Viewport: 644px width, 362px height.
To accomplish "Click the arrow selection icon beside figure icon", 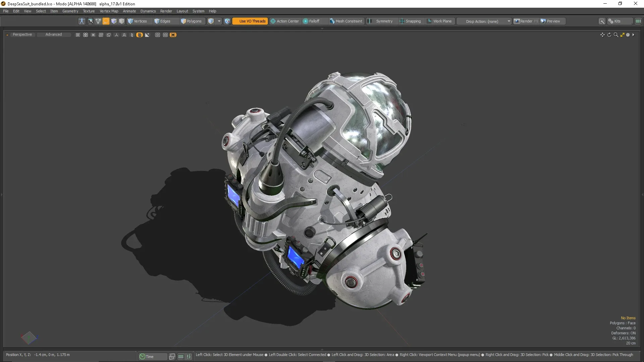I will (91, 21).
